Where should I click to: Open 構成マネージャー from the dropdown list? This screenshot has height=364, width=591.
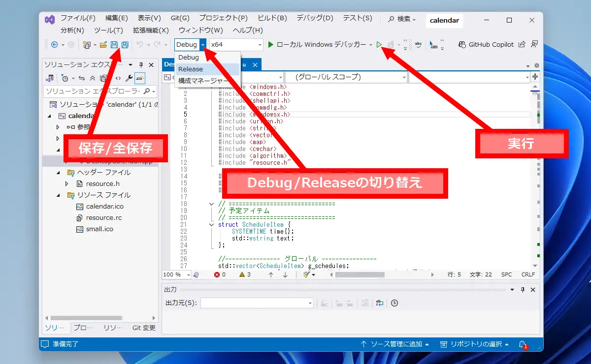207,81
